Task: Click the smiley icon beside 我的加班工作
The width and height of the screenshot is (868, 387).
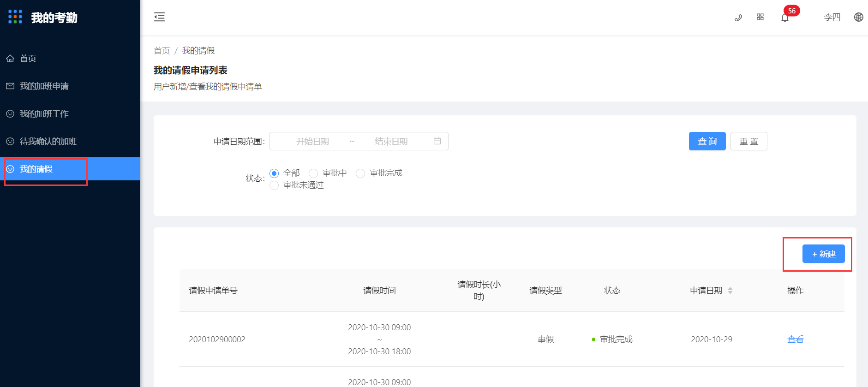Action: point(10,114)
